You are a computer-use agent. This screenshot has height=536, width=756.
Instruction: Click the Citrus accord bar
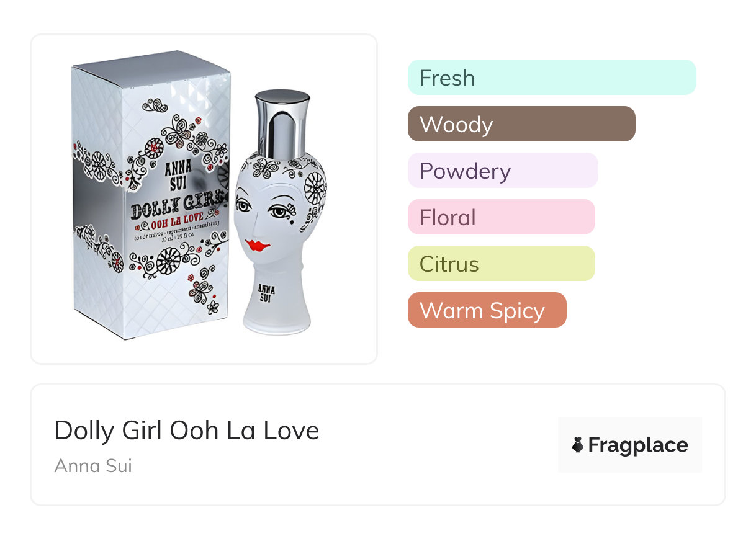pyautogui.click(x=501, y=264)
